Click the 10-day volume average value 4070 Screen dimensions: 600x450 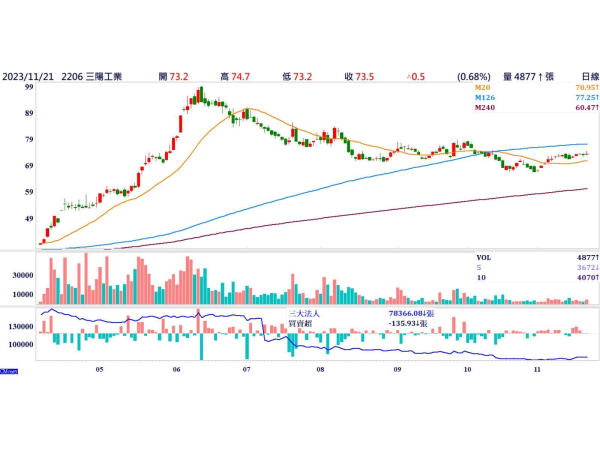[x=588, y=277]
